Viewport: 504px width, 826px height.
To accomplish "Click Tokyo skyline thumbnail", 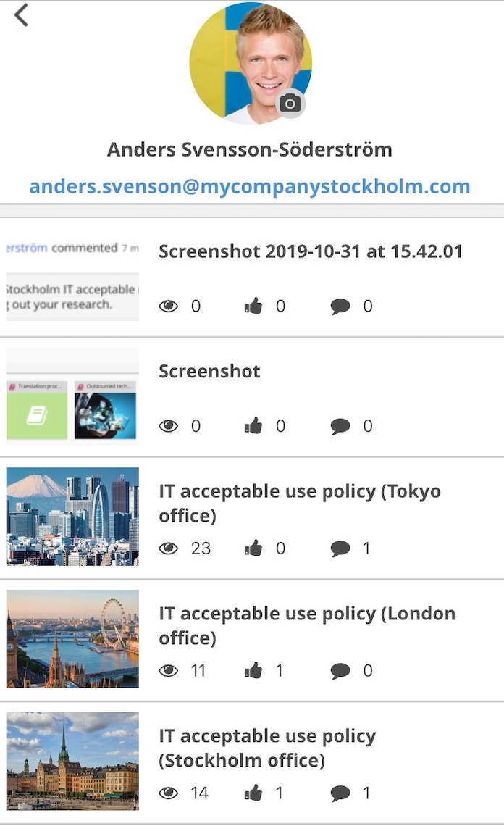I will [72, 516].
